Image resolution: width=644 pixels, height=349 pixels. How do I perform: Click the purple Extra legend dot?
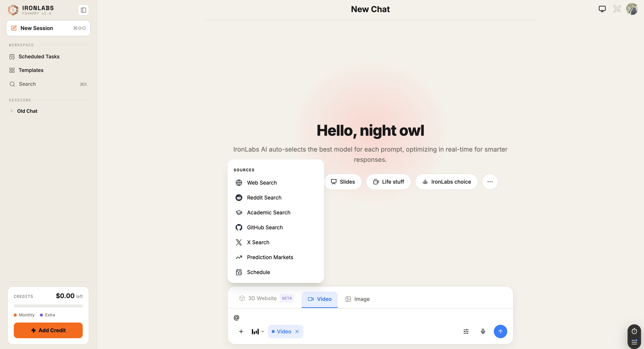pyautogui.click(x=41, y=315)
